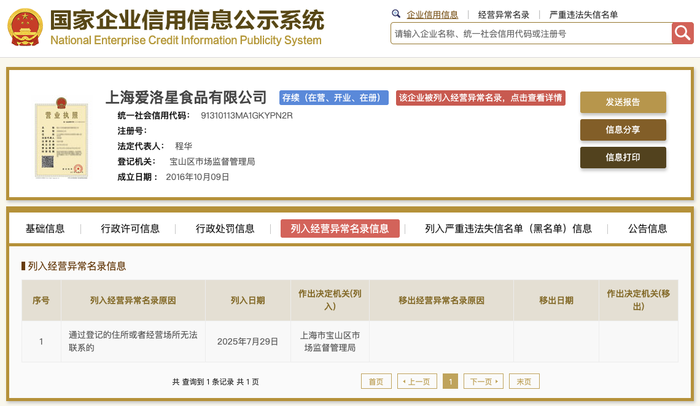Open the red abnormal-operation list warning notice
The width and height of the screenshot is (700, 406).
480,98
